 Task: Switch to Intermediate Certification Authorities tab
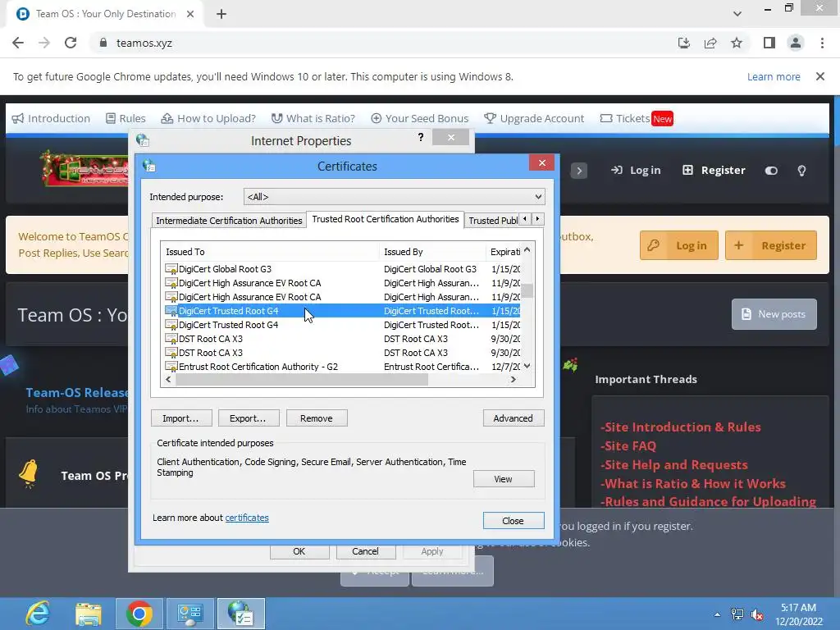pyautogui.click(x=229, y=221)
